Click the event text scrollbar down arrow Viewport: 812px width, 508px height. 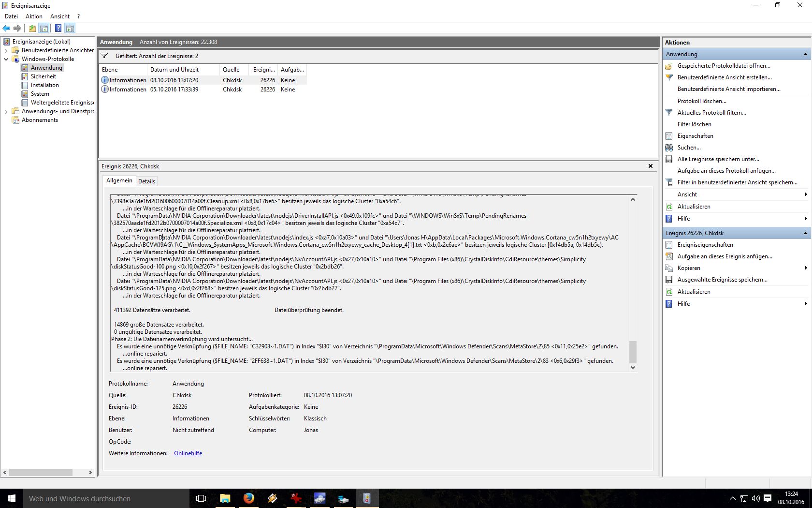pos(633,368)
